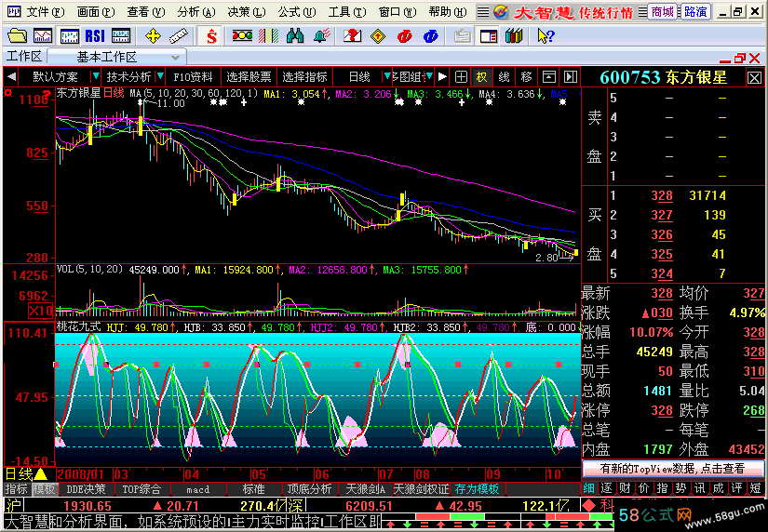Image resolution: width=768 pixels, height=532 pixels.
Task: Click the F10资料 button
Action: [x=193, y=77]
